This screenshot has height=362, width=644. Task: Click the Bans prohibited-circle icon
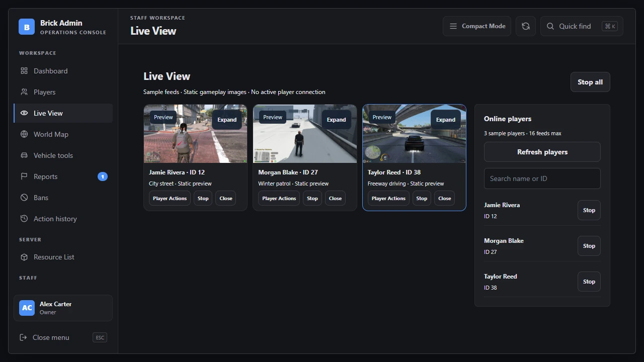[24, 198]
